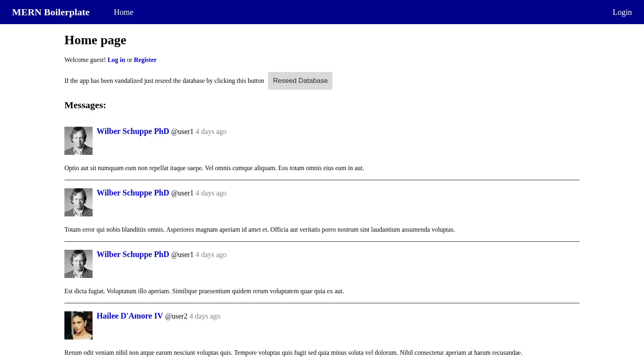Follow the Register link

click(x=145, y=60)
